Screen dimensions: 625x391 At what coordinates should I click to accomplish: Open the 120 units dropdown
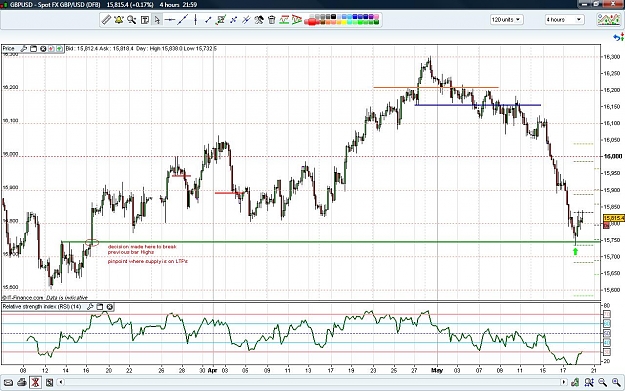506,20
